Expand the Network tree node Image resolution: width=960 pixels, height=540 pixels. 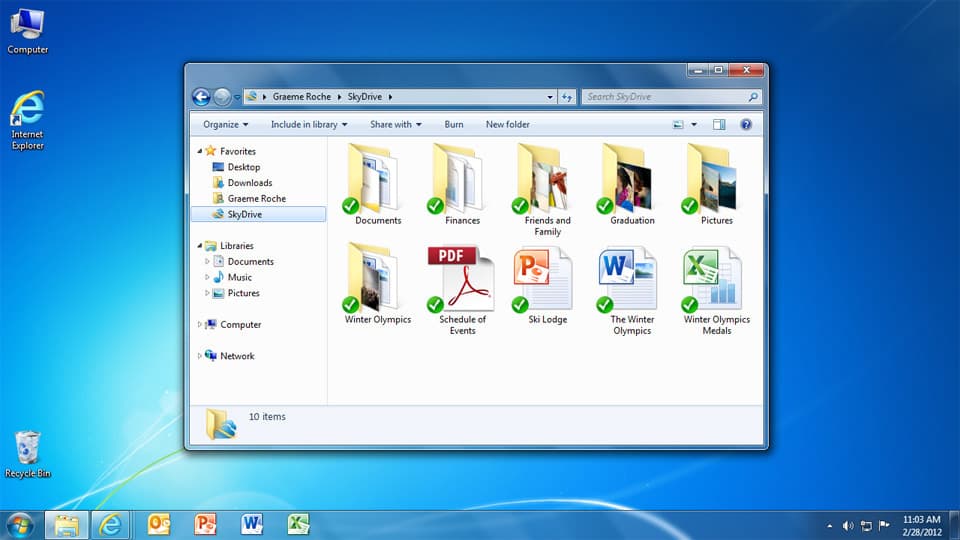[x=200, y=356]
